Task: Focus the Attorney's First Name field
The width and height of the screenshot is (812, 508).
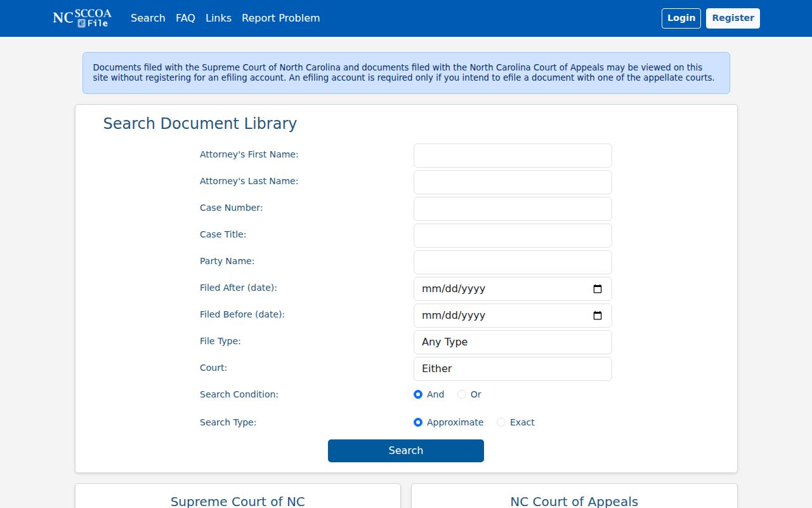Action: coord(513,156)
